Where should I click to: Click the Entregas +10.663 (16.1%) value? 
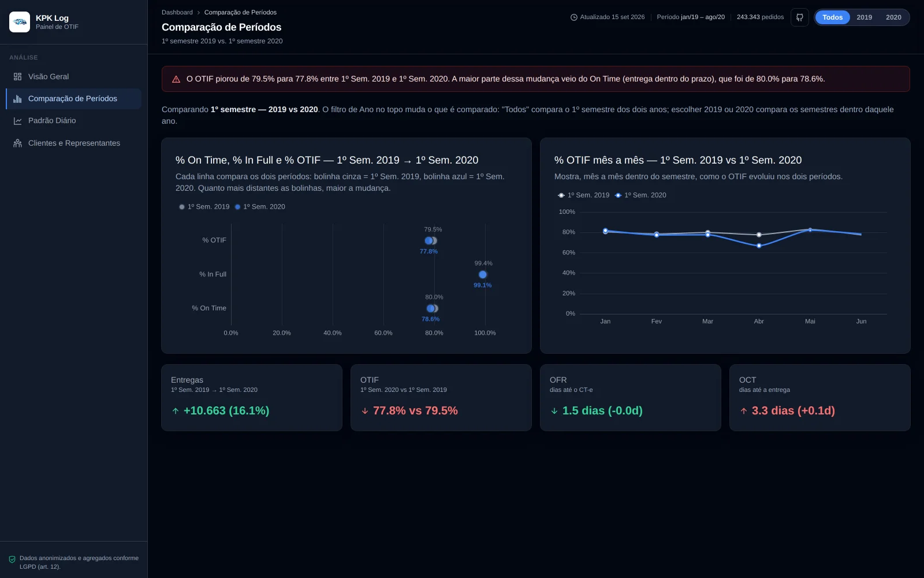[x=226, y=411]
